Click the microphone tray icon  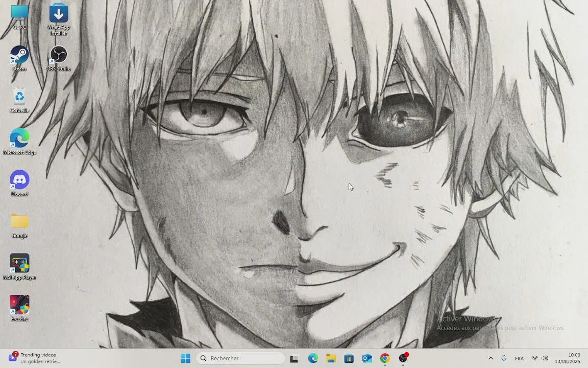point(504,358)
